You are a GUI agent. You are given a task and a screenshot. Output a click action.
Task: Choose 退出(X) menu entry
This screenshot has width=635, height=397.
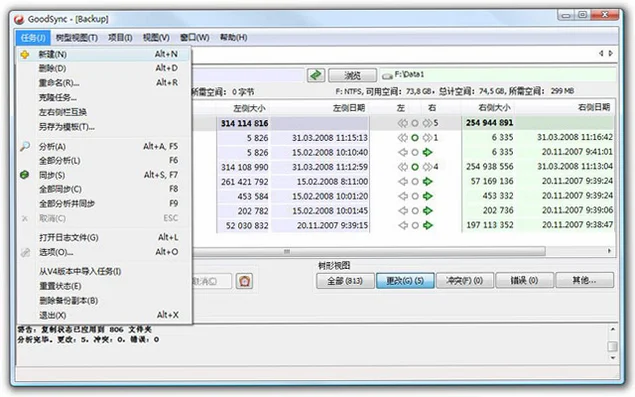[x=104, y=315]
